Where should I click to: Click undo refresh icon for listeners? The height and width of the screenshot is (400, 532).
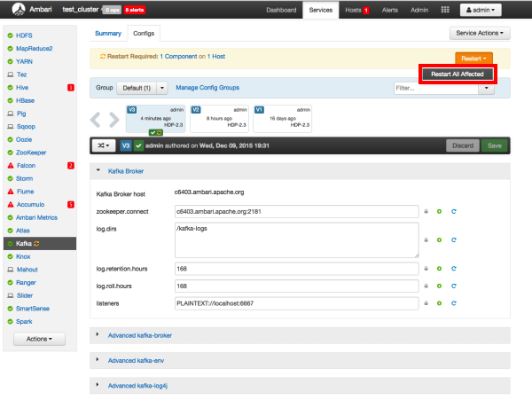454,303
